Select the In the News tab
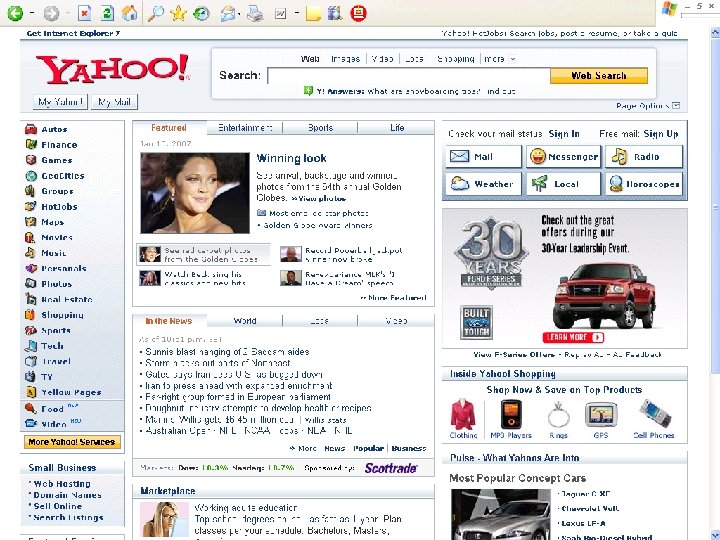 tap(169, 321)
